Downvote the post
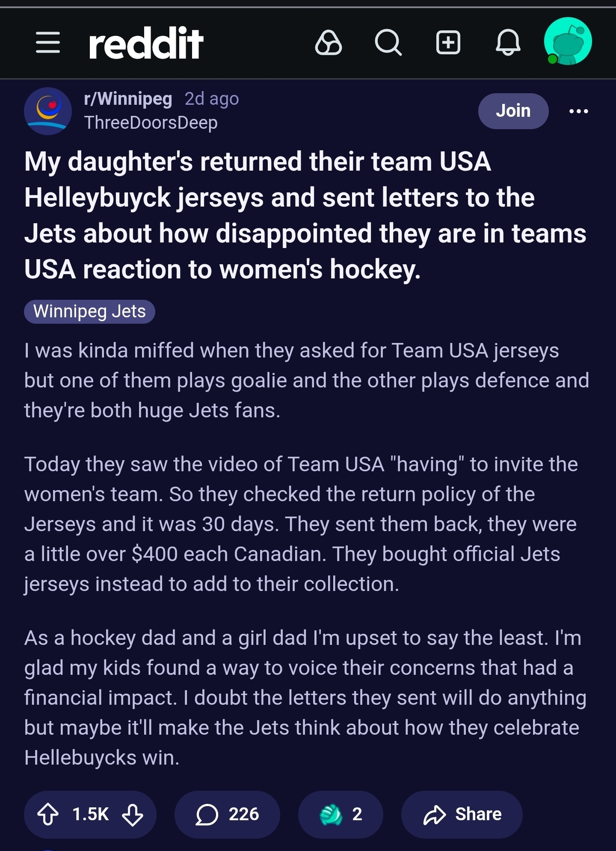This screenshot has height=851, width=616. pyautogui.click(x=133, y=814)
